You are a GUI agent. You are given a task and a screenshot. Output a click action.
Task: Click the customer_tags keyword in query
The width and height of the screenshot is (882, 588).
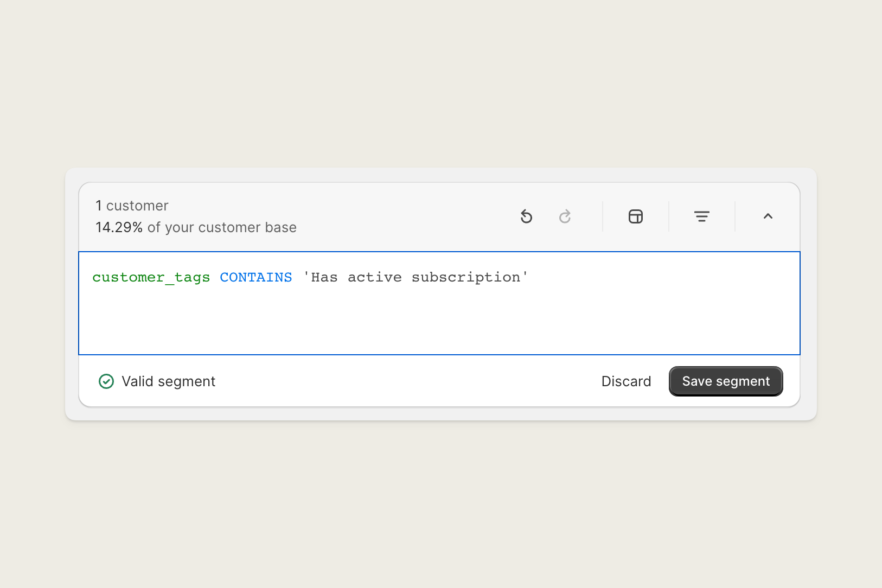(x=151, y=277)
